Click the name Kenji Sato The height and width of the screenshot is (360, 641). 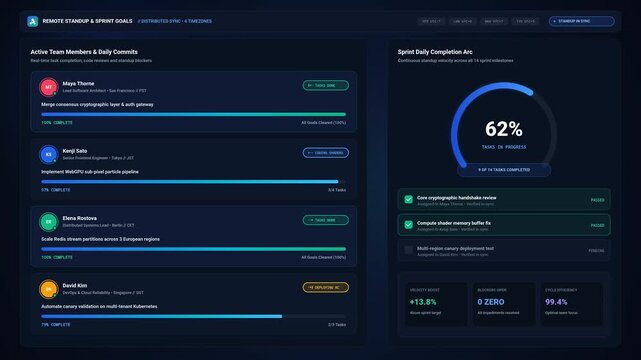75,151
